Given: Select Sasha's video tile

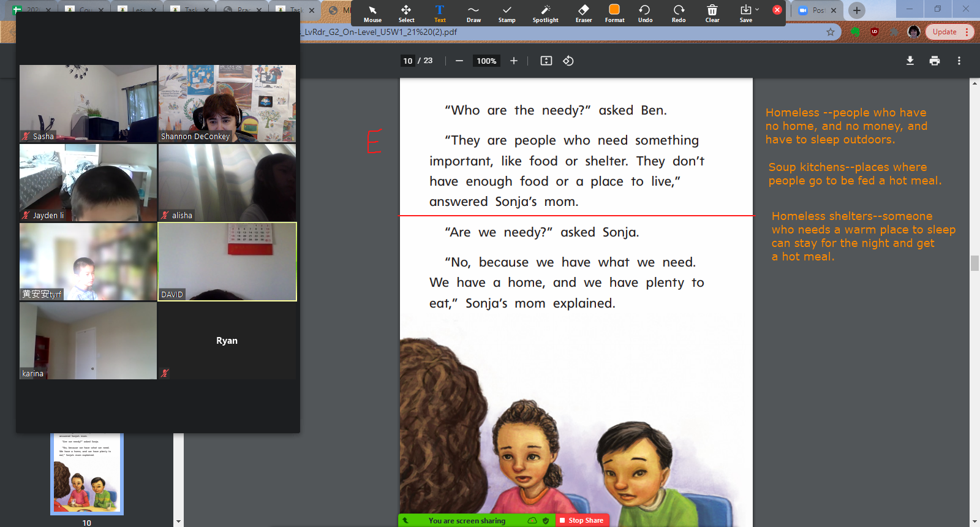Looking at the screenshot, I should [88, 104].
